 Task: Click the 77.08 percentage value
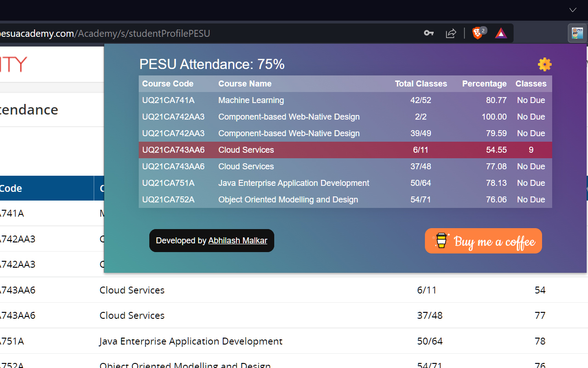click(x=496, y=167)
